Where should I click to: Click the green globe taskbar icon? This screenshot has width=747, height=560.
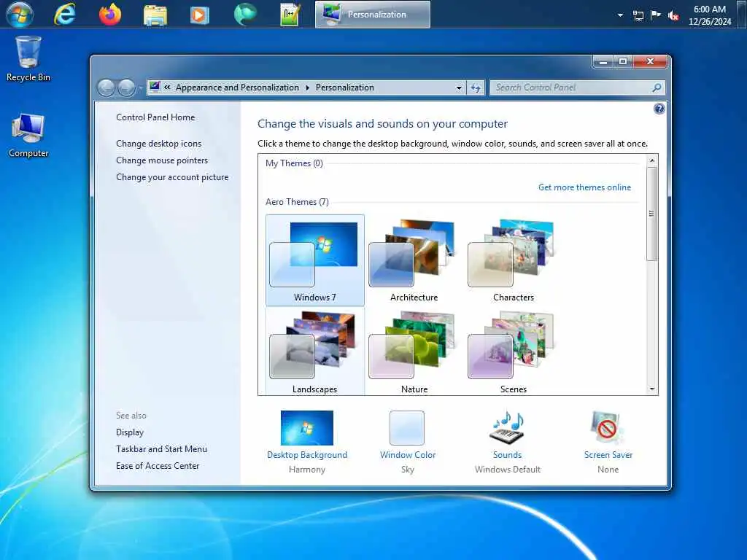coord(245,15)
